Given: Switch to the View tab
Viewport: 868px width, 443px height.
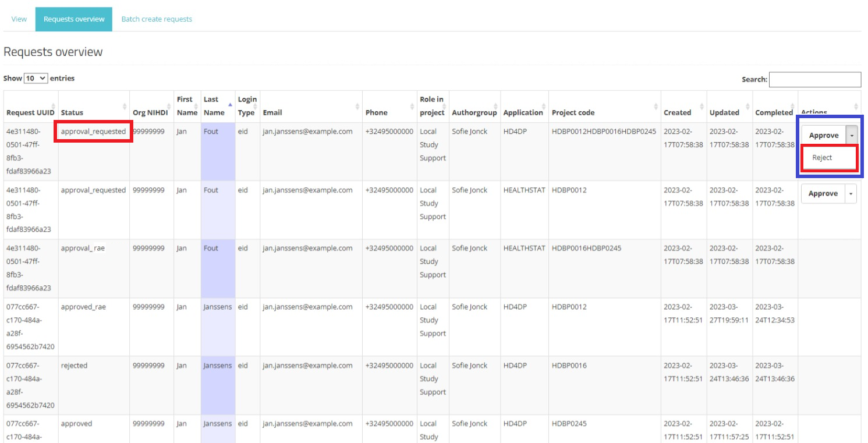Looking at the screenshot, I should pyautogui.click(x=19, y=19).
